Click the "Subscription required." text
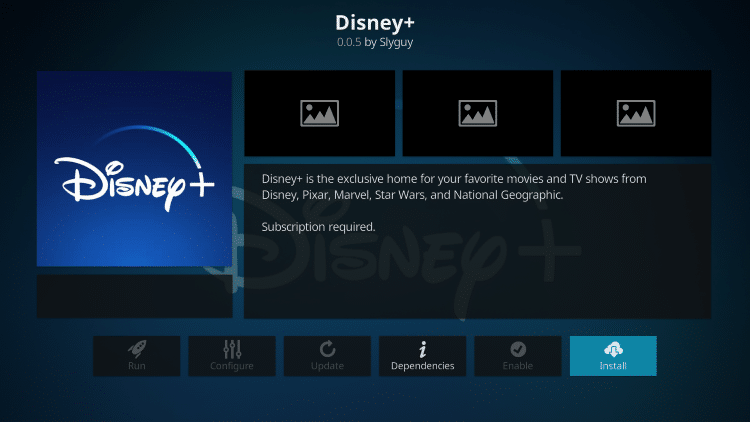This screenshot has width=750, height=422. (318, 227)
